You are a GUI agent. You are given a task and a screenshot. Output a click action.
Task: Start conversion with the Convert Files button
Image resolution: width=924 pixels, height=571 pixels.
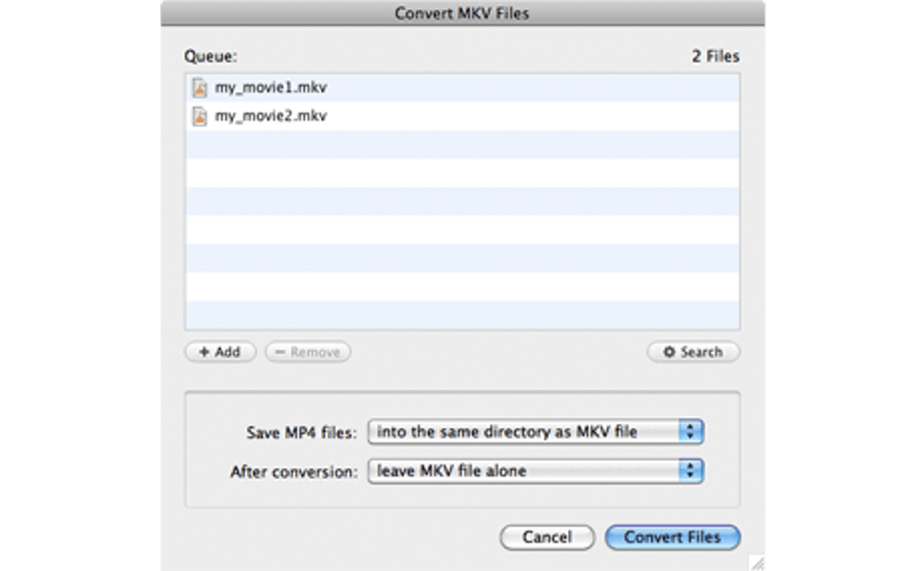[672, 537]
